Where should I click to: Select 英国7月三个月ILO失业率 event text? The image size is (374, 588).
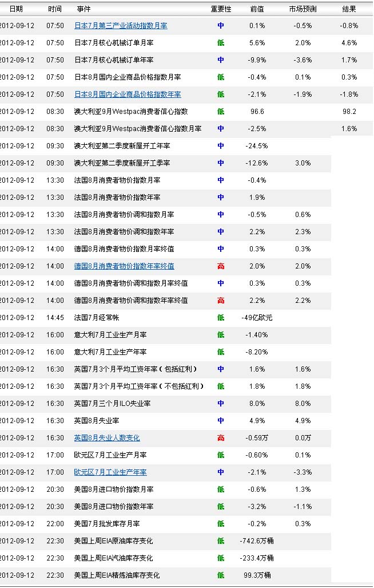pos(112,404)
